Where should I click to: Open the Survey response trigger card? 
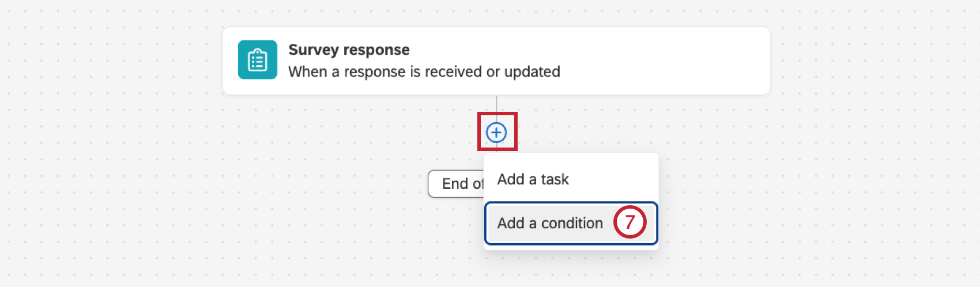634,61
